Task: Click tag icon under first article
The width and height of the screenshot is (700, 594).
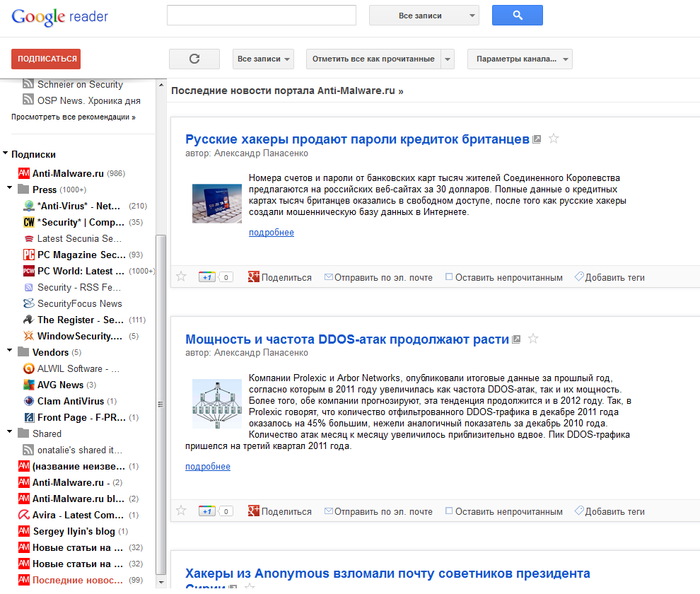Action: click(579, 276)
